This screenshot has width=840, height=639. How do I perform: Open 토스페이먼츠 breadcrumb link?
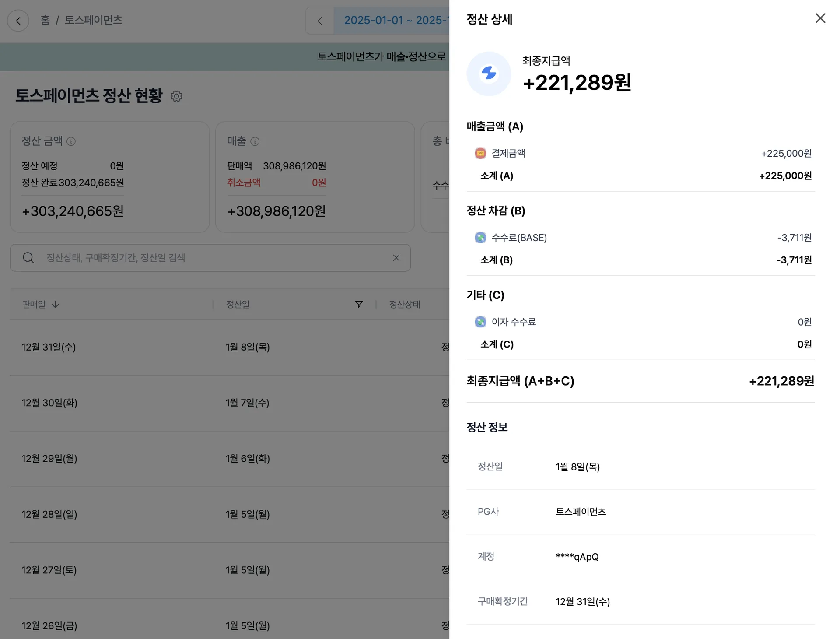pyautogui.click(x=94, y=20)
